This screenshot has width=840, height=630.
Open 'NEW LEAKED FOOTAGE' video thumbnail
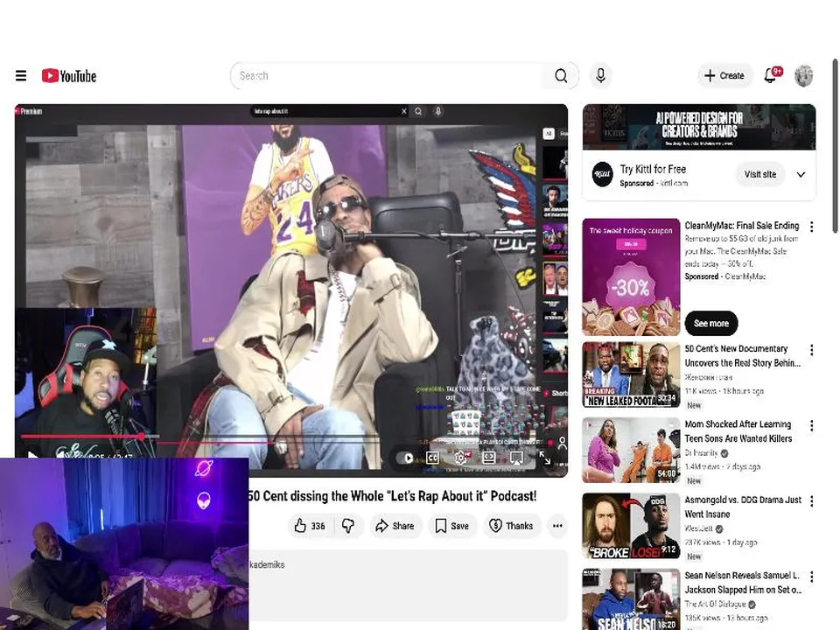coord(631,375)
